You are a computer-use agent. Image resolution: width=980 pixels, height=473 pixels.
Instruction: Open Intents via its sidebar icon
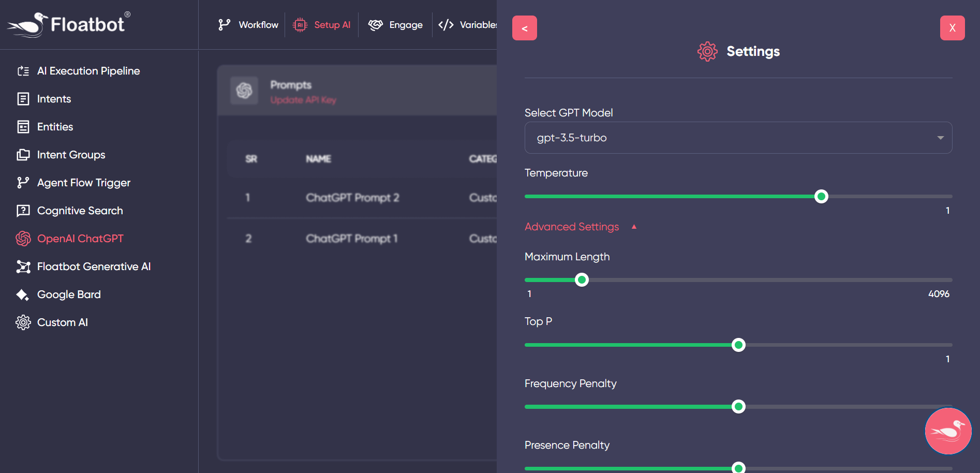click(x=23, y=99)
